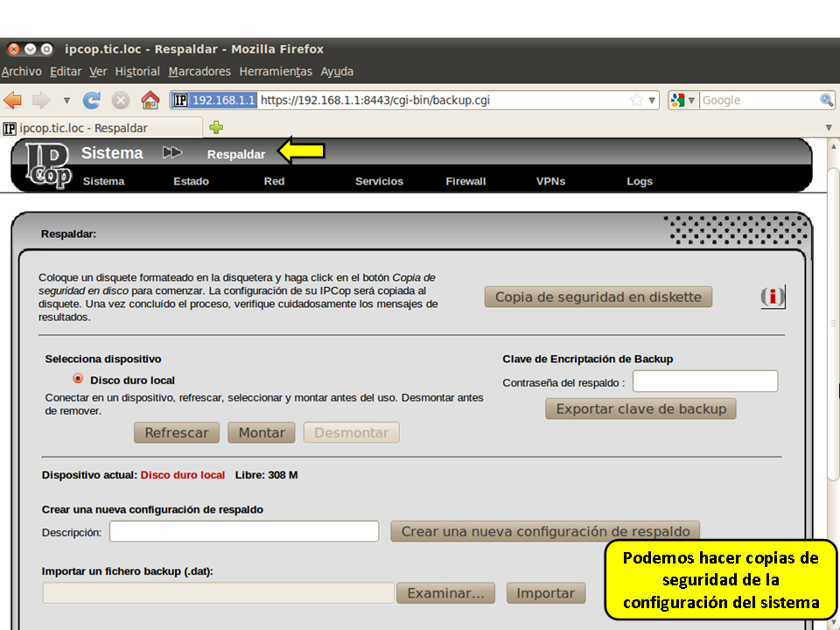Click the Contraseña del respaldo field
This screenshot has height=630, width=840.
pos(704,381)
